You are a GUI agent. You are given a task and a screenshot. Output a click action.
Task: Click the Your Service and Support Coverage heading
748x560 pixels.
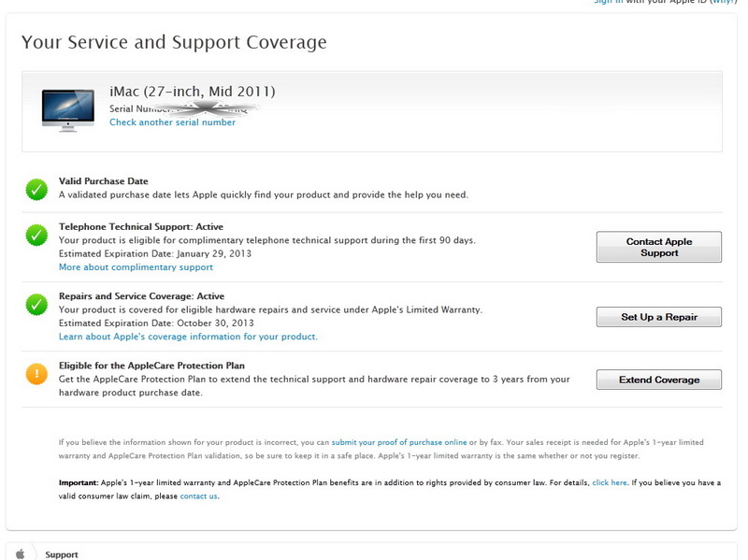[174, 42]
